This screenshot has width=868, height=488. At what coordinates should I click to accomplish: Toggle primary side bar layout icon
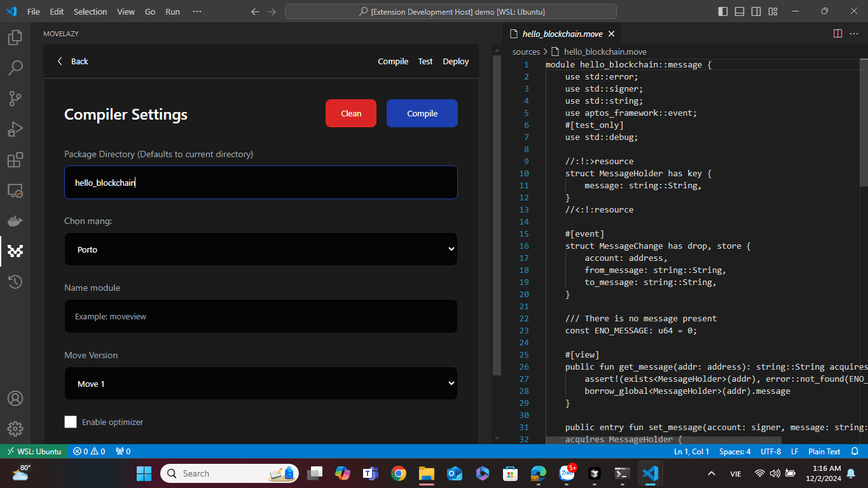tap(723, 11)
